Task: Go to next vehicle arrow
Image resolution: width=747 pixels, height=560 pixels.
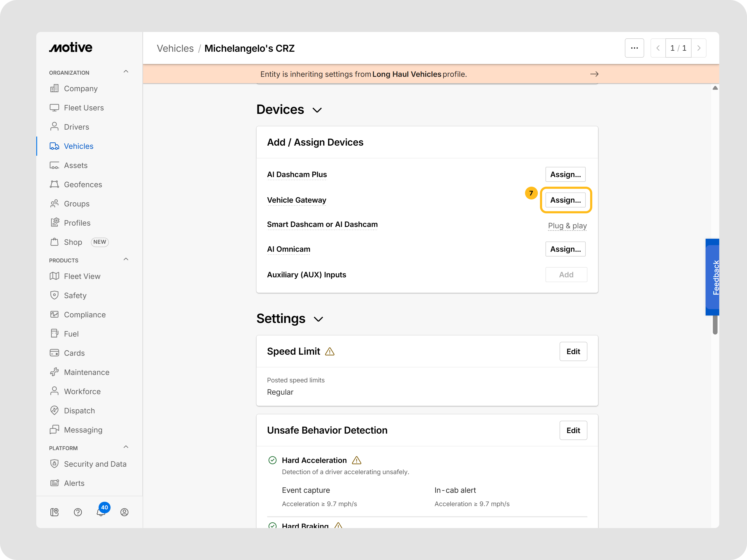Action: pyautogui.click(x=698, y=48)
